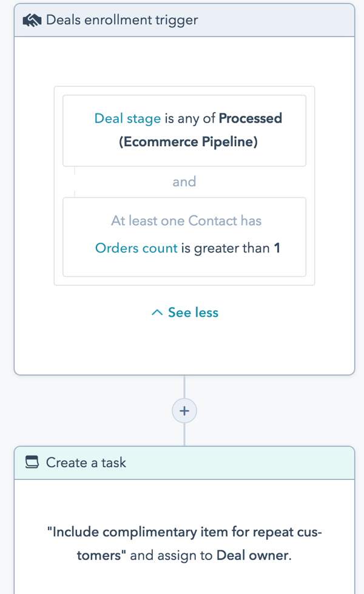364x594 pixels.
Task: Click the handshake Deals icon
Action: click(32, 20)
